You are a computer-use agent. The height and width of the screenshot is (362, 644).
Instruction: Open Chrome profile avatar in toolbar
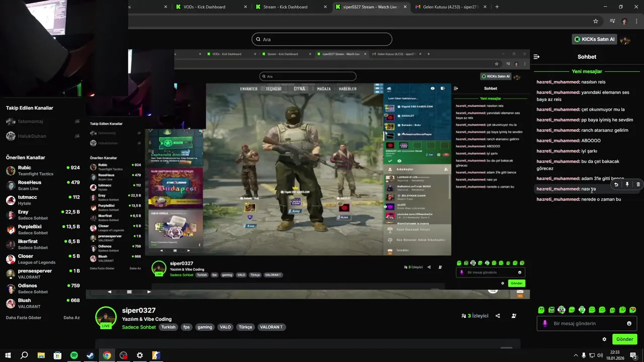click(x=624, y=21)
